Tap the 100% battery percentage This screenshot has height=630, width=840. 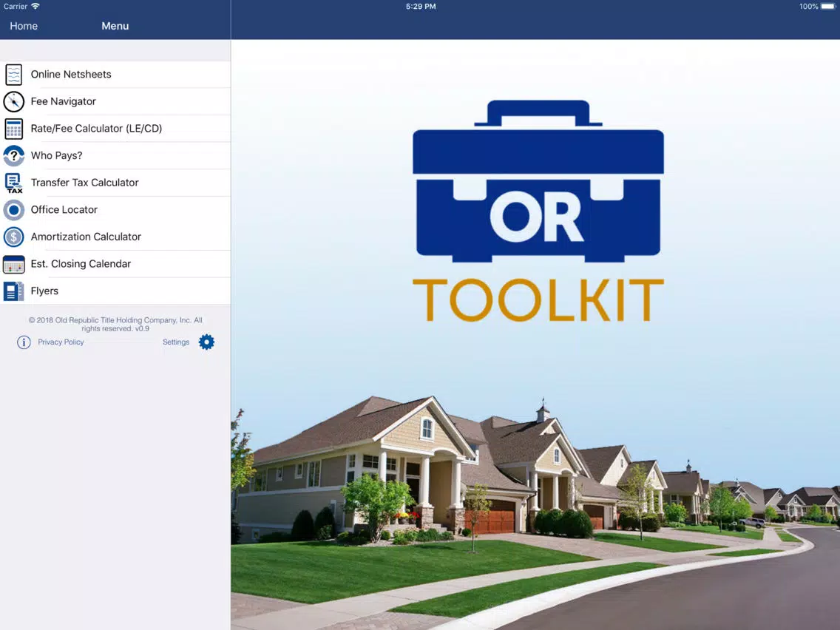click(x=808, y=7)
